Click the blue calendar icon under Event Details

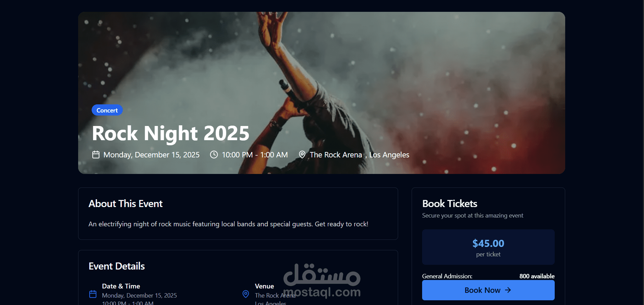pos(93,294)
